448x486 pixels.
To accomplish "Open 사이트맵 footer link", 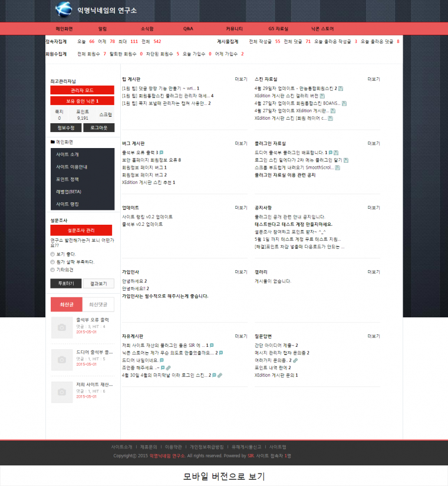I will click(x=278, y=447).
